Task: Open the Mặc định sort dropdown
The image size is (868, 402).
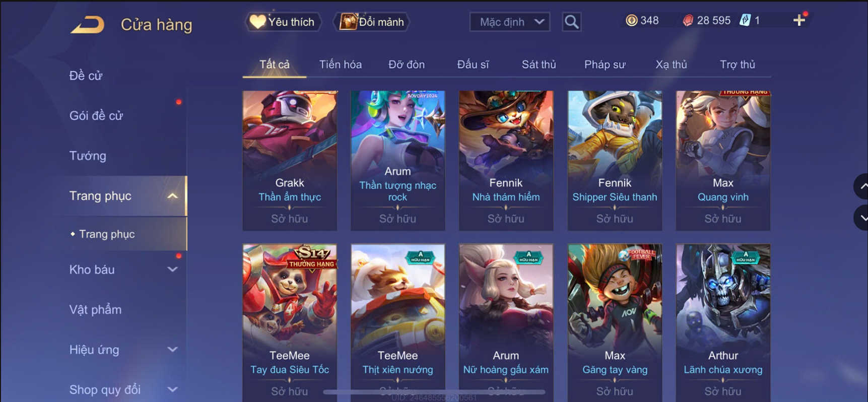Action: 510,22
